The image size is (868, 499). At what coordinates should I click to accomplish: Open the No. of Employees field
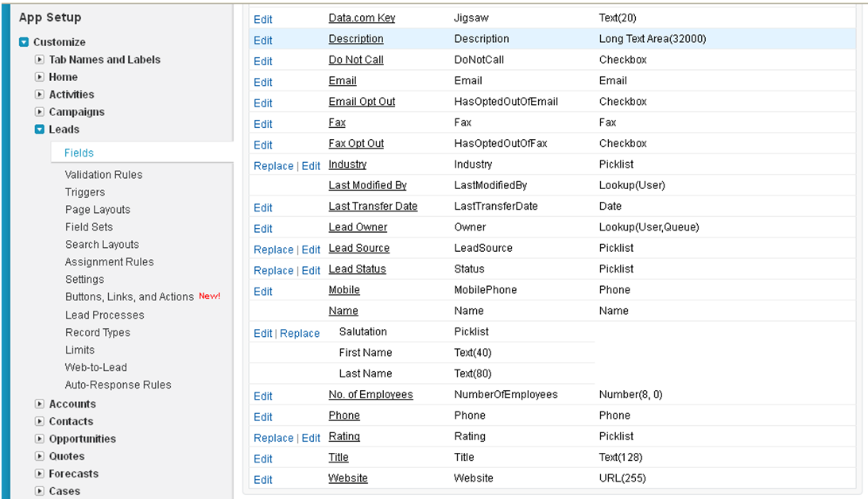370,395
